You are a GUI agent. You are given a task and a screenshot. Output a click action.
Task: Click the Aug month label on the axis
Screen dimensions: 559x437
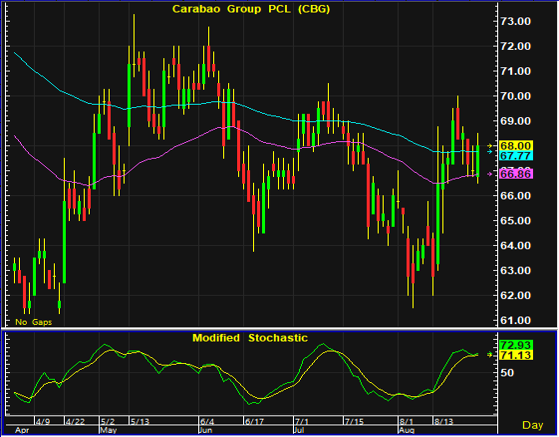[x=406, y=430]
